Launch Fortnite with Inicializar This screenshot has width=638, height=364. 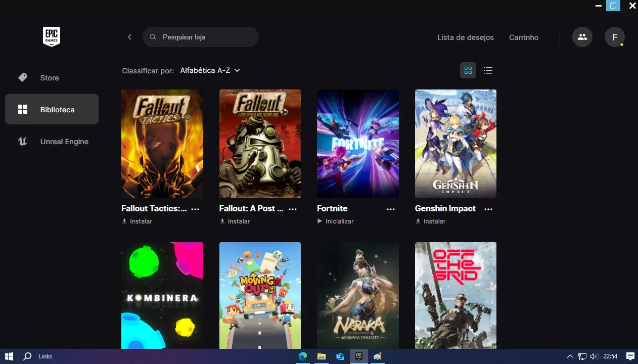(x=335, y=221)
